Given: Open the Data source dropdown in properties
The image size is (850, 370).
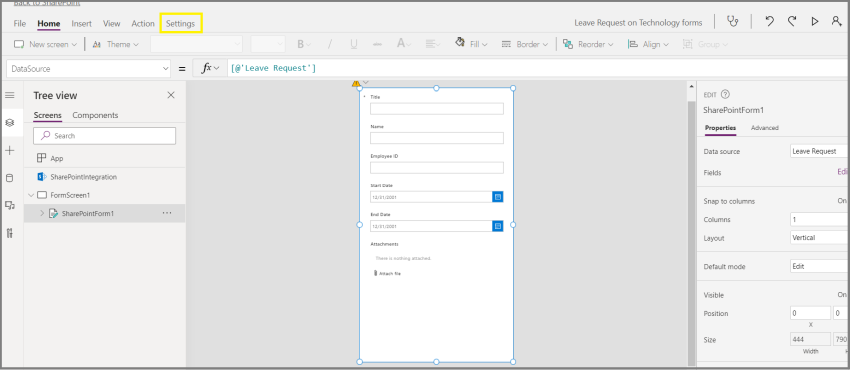Looking at the screenshot, I should coord(820,151).
